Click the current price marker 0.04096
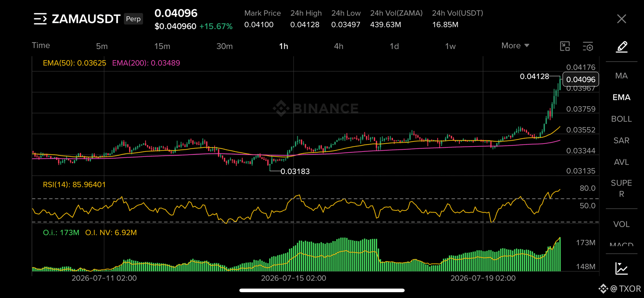Image resolution: width=644 pixels, height=298 pixels. click(581, 80)
